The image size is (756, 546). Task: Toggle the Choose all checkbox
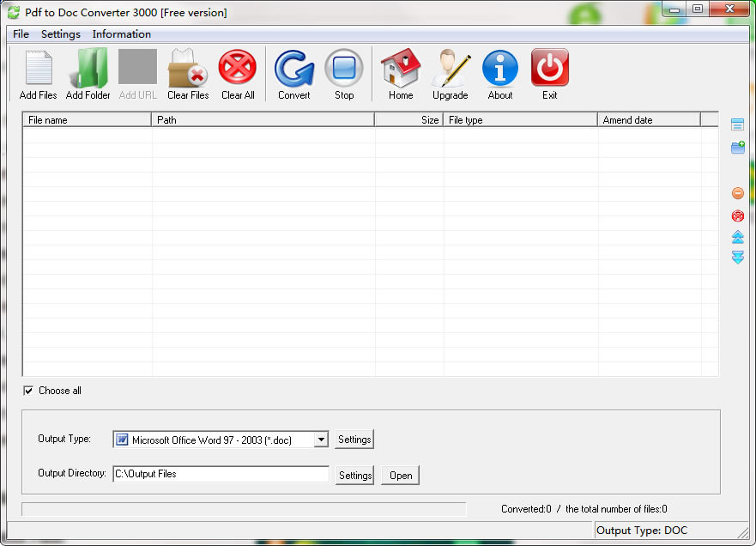[29, 391]
